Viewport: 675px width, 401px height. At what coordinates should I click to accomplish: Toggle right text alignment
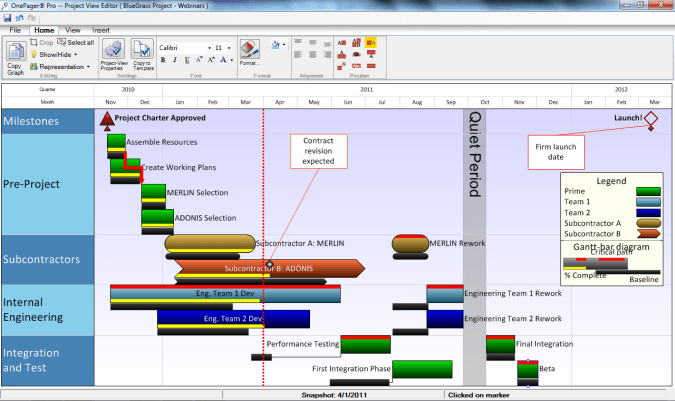pos(327,55)
